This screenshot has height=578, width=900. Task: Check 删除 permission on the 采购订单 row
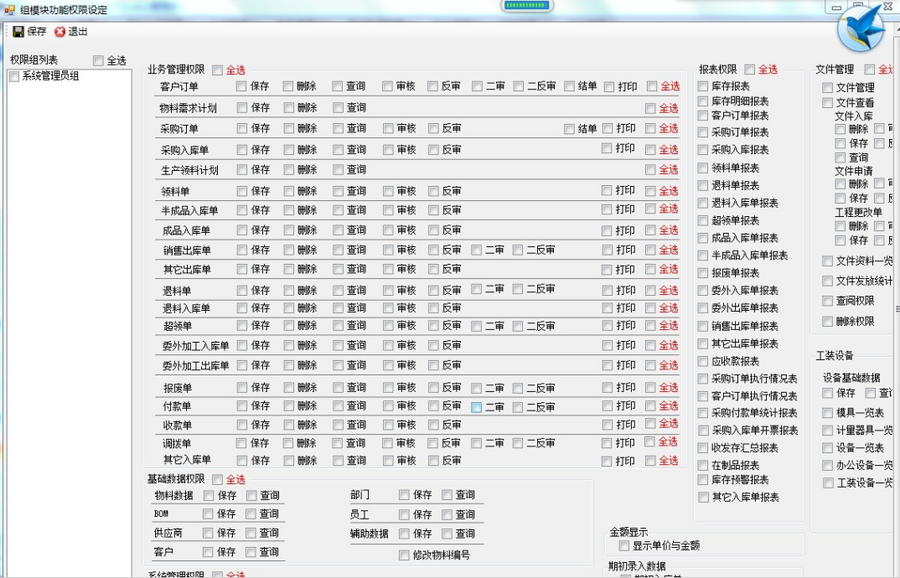(x=288, y=127)
